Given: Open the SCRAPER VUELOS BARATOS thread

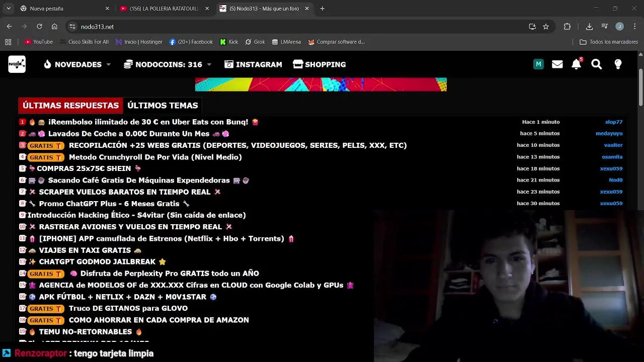Looking at the screenshot, I should 124,192.
